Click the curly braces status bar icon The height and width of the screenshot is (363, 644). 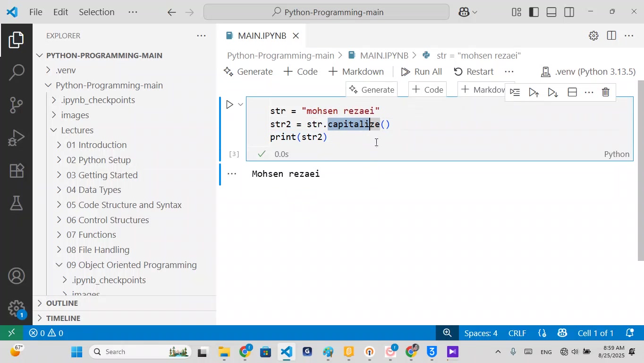coord(542,333)
